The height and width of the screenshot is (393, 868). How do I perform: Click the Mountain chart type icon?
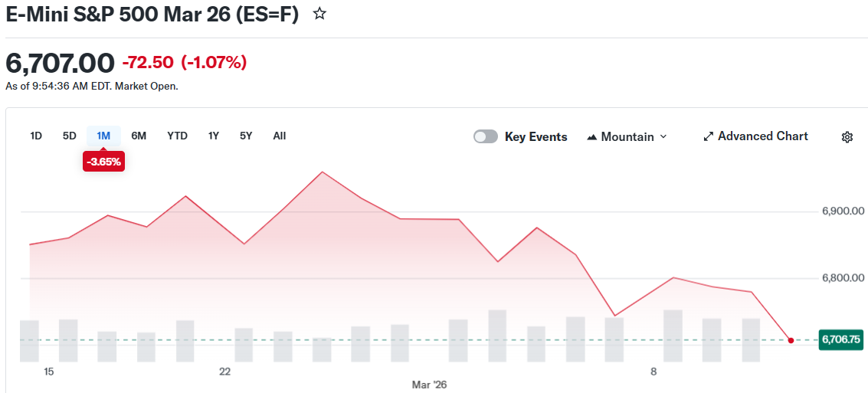(591, 137)
